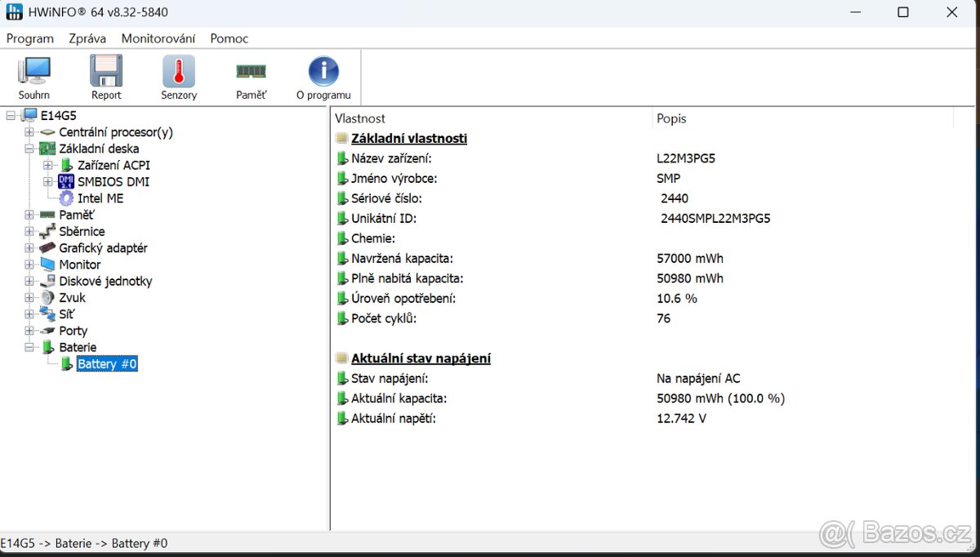Open Senzory thermometer icon
The width and height of the screenshot is (980, 557).
click(179, 72)
